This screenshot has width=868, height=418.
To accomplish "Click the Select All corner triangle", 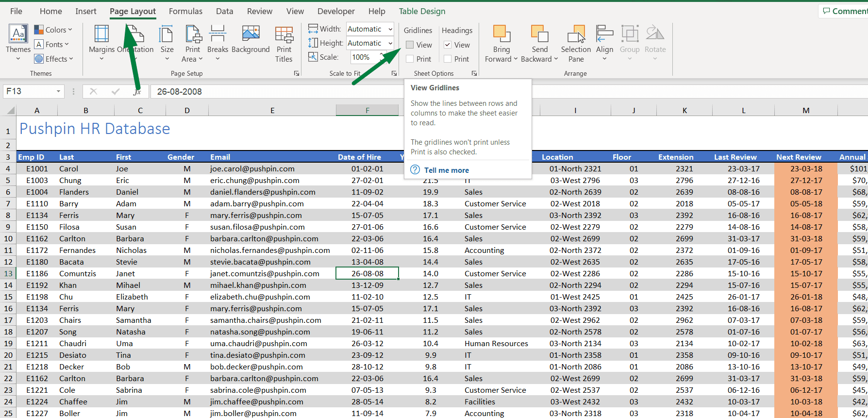I will coord(10,111).
